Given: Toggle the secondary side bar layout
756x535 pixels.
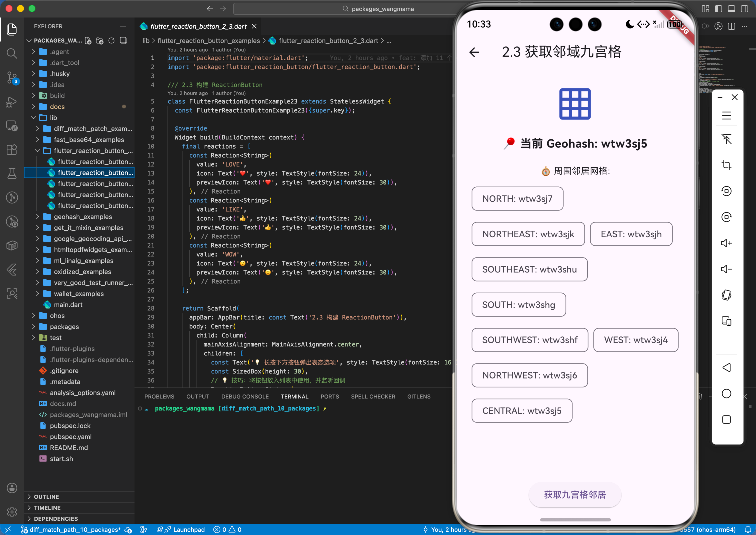Looking at the screenshot, I should [744, 9].
